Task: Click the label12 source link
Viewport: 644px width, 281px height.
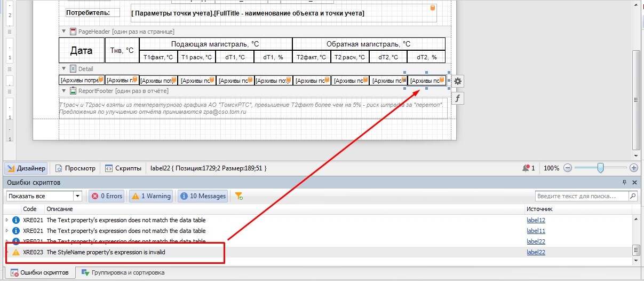Action: [536, 220]
